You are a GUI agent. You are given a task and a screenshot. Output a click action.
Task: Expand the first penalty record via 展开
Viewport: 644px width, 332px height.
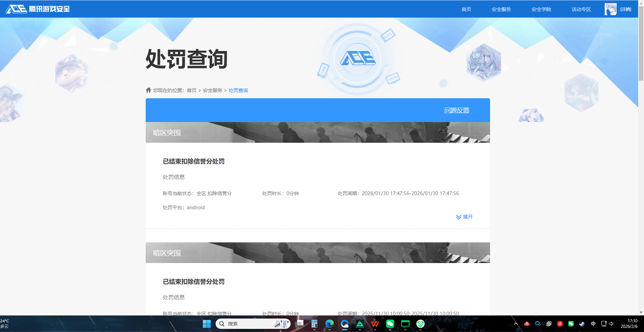tap(464, 217)
